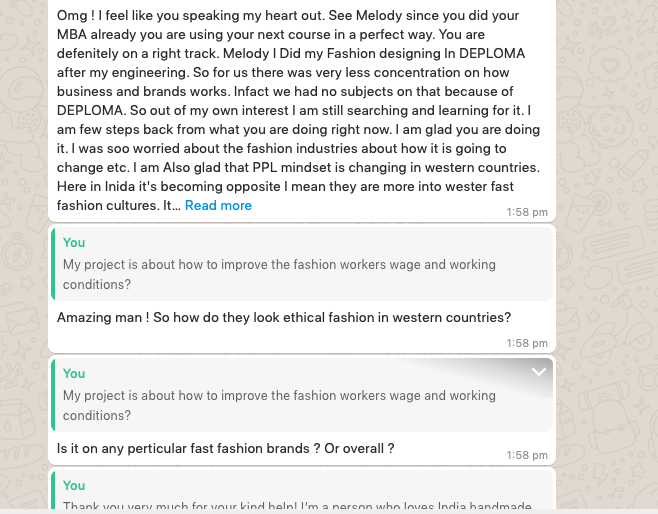The image size is (658, 514).
Task: Click the doodle chat wallpaper left of messages
Action: (x=24, y=254)
